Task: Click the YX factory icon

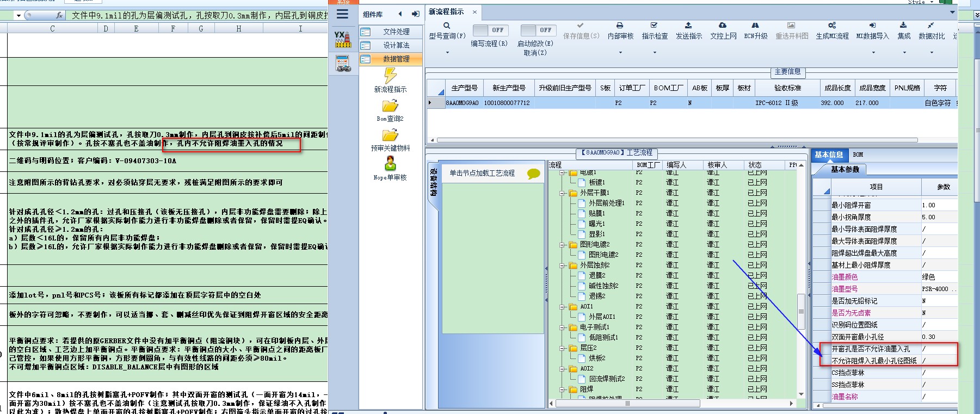Action: pyautogui.click(x=342, y=39)
